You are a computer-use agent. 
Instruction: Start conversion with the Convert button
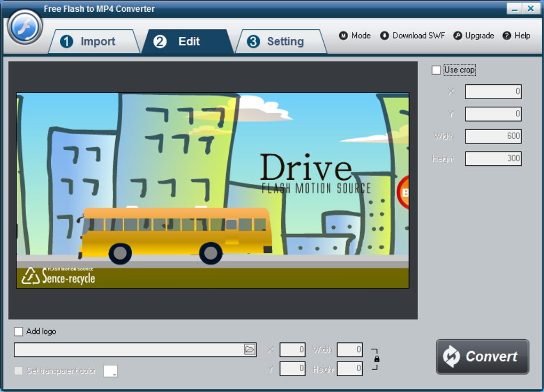click(x=482, y=357)
